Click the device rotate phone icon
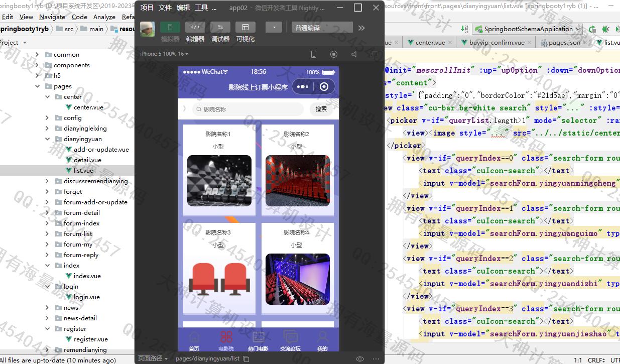 [x=314, y=54]
